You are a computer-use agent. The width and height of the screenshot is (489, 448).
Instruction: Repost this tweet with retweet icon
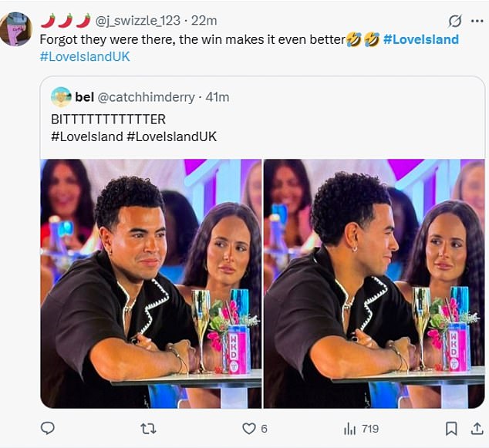tap(148, 429)
